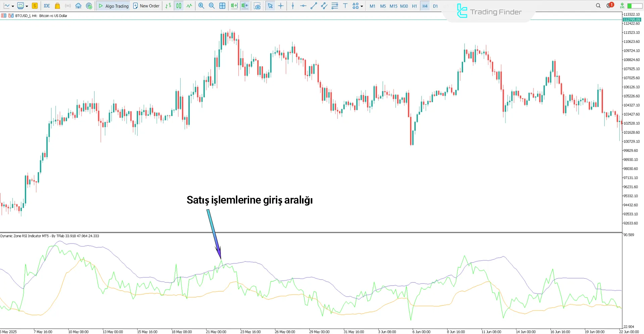
Task: Switch the chart to M15 timeframe
Action: (x=393, y=6)
